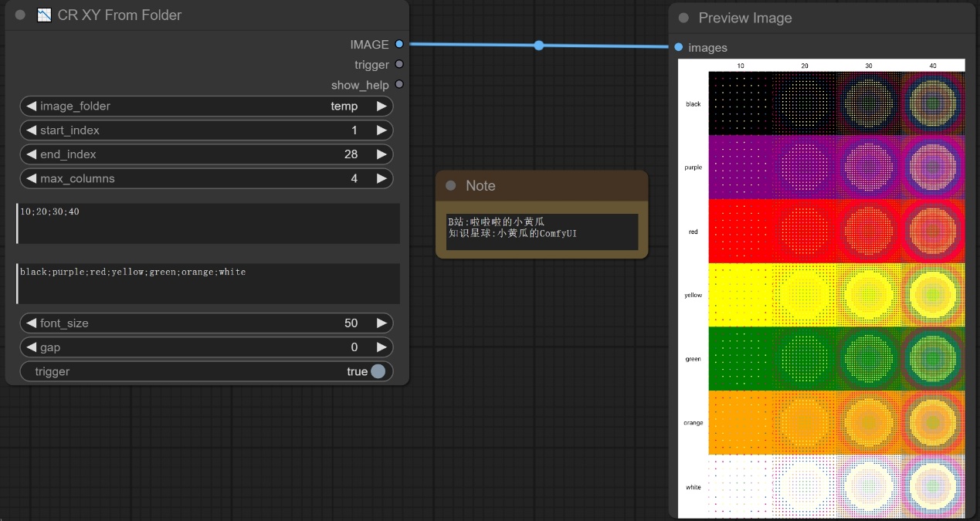Increase gap value with right arrow
Screen dimensions: 980x521
point(381,347)
